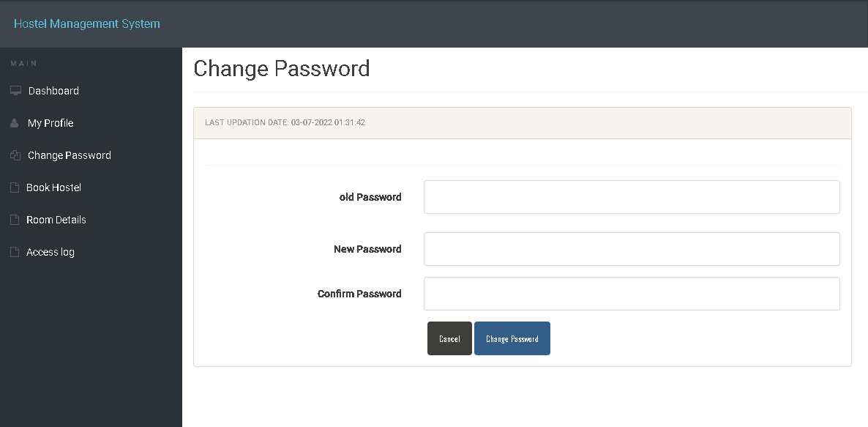Open Dashboard from the sidebar

(53, 90)
